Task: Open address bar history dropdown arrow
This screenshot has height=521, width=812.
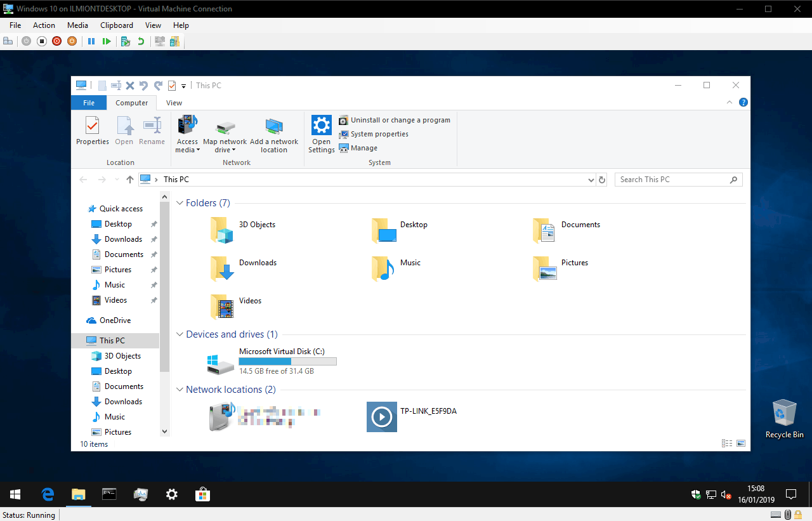Action: [591, 180]
